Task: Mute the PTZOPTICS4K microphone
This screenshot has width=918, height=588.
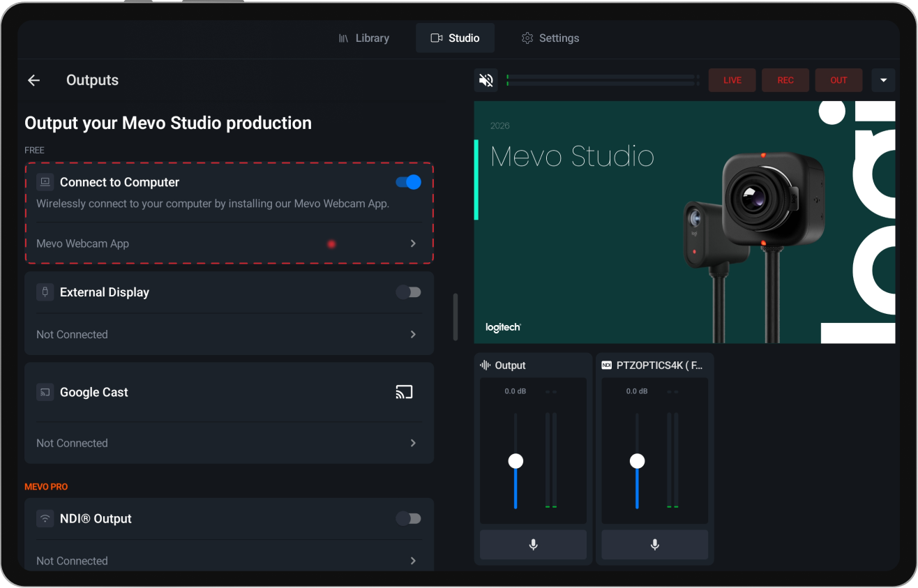Action: click(654, 545)
